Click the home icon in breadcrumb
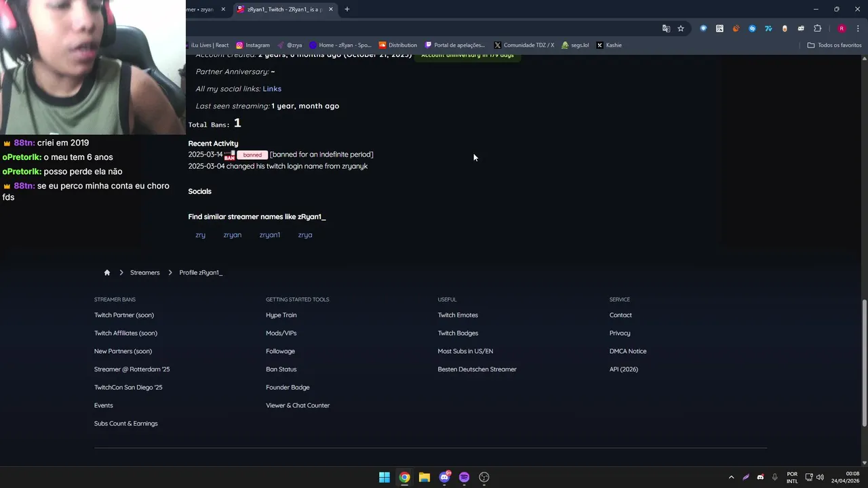The width and height of the screenshot is (868, 488). 106,272
